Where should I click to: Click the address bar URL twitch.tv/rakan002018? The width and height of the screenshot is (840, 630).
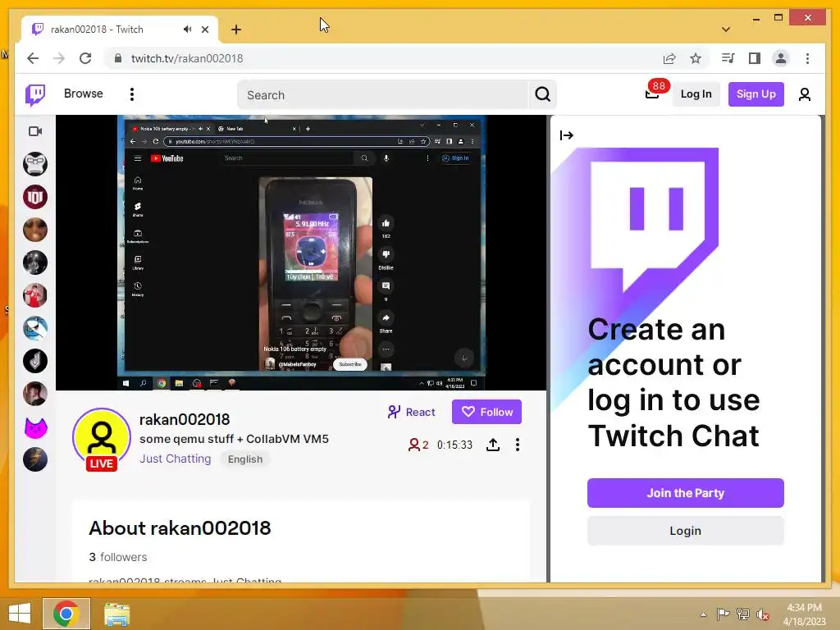pyautogui.click(x=187, y=58)
